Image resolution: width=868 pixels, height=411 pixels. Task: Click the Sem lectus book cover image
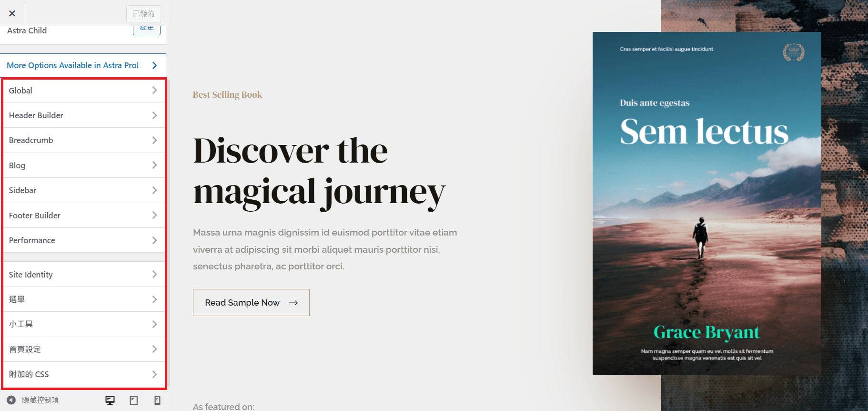(x=707, y=204)
